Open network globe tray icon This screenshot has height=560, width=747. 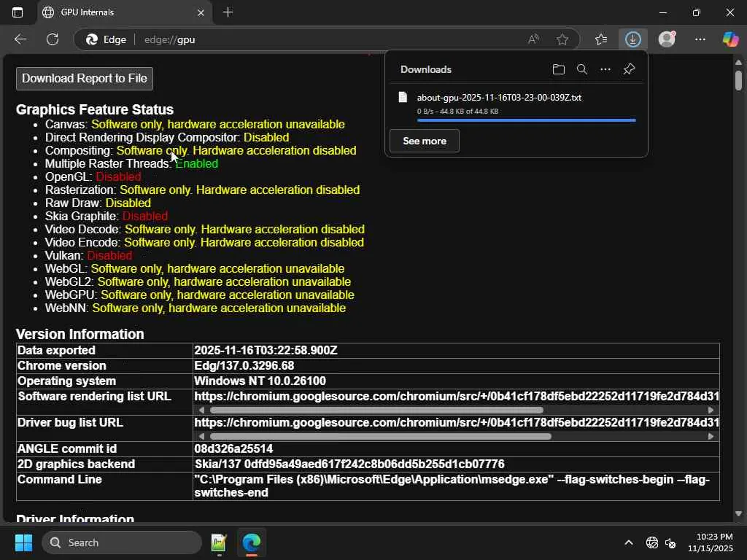(x=651, y=542)
